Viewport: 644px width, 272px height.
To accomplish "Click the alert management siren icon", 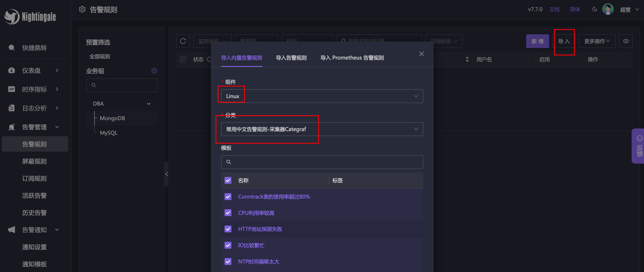I will [12, 127].
